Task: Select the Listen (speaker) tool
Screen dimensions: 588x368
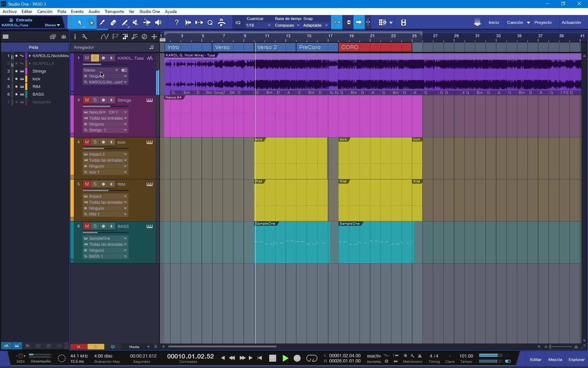Action: coord(158,22)
